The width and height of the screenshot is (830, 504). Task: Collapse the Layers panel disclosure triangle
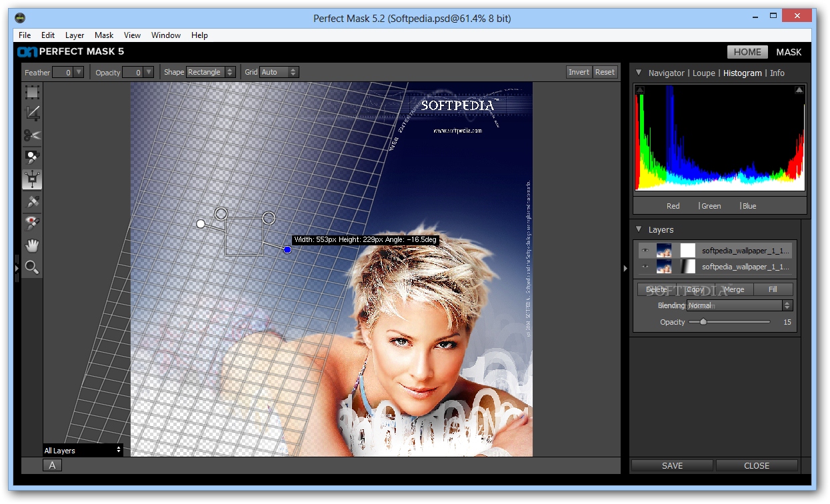click(x=639, y=229)
